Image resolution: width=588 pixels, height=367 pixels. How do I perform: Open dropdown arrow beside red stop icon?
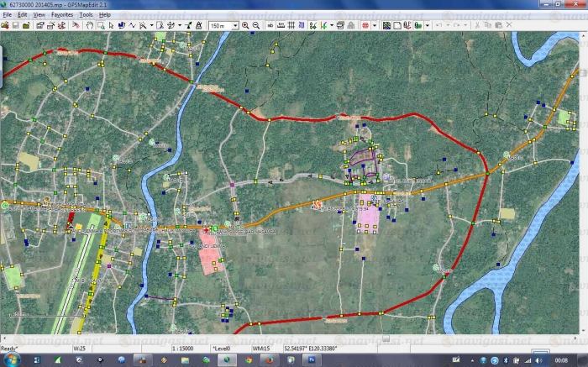point(374,26)
